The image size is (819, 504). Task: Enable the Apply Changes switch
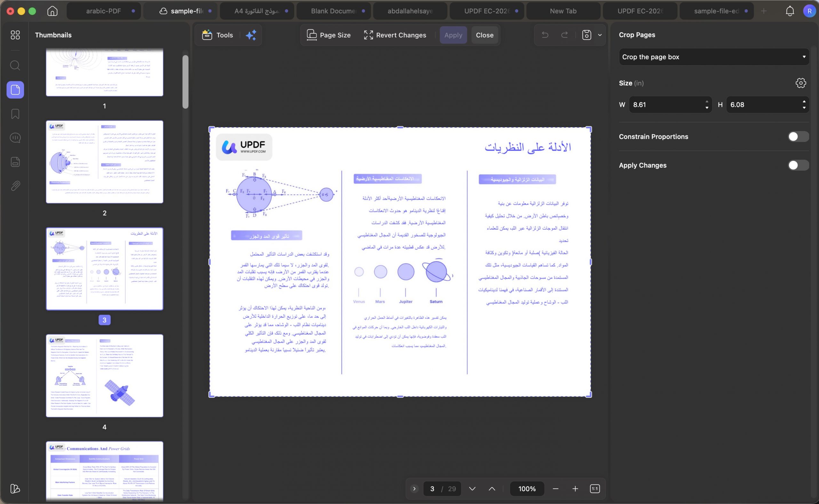click(798, 165)
